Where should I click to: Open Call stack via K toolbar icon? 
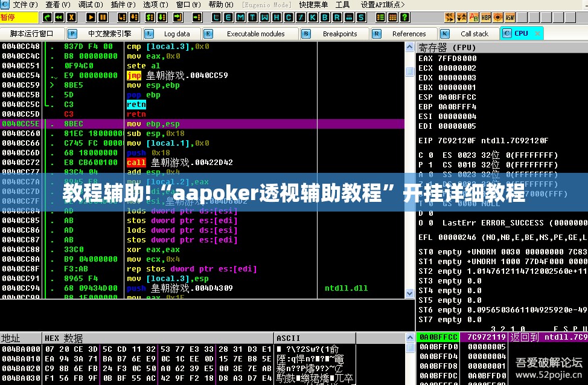[312, 18]
